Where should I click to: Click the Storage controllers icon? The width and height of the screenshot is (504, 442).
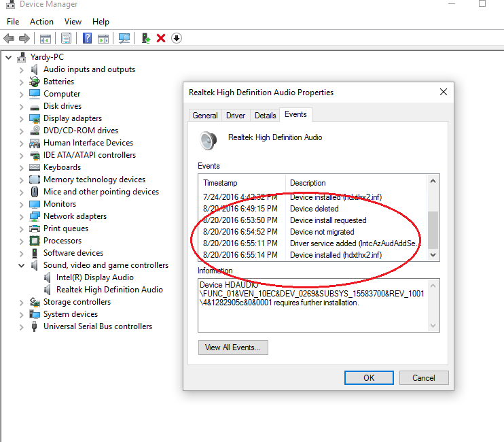[x=35, y=302]
